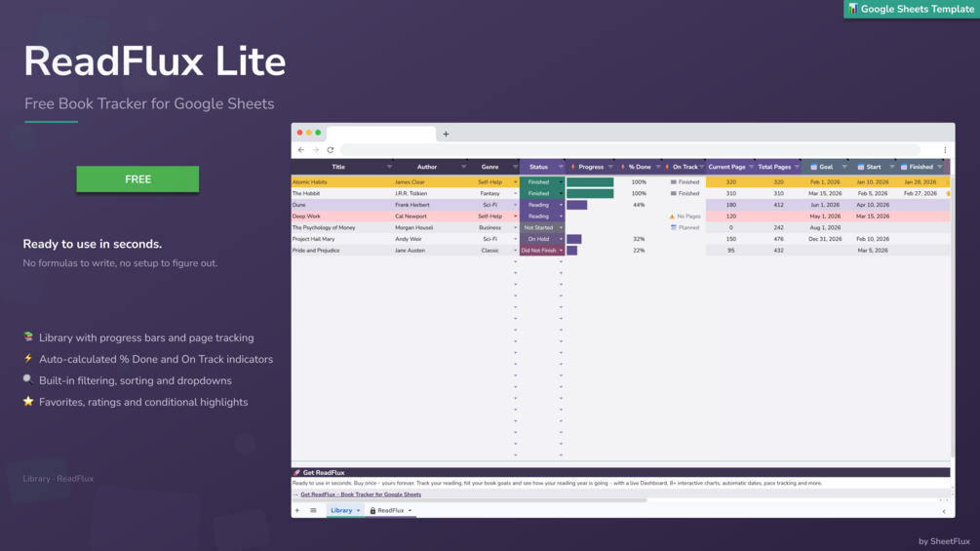
Task: Select the Atomic Habits title cell
Action: (342, 181)
